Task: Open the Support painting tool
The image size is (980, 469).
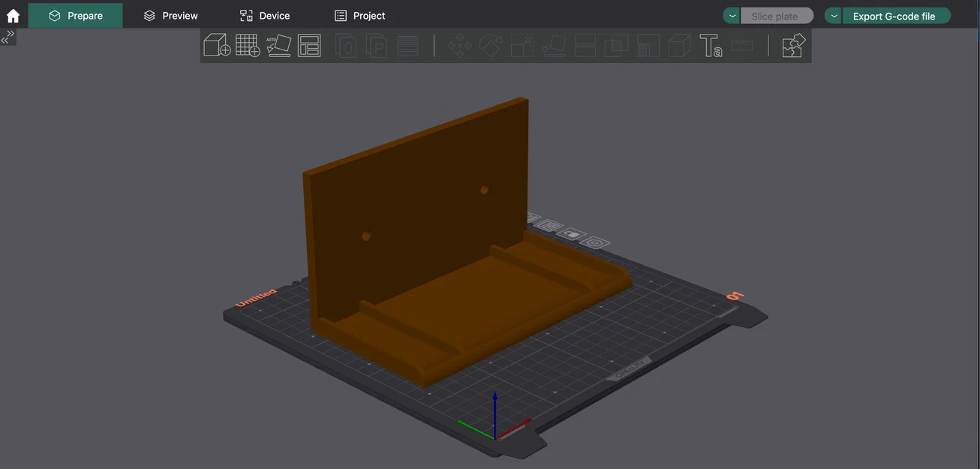Action: coord(648,45)
